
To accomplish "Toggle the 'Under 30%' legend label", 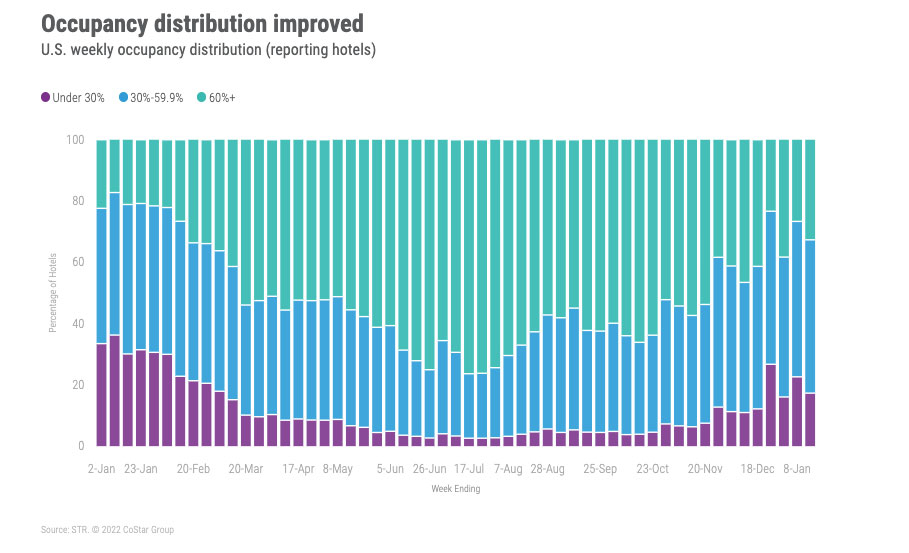I will pyautogui.click(x=79, y=97).
